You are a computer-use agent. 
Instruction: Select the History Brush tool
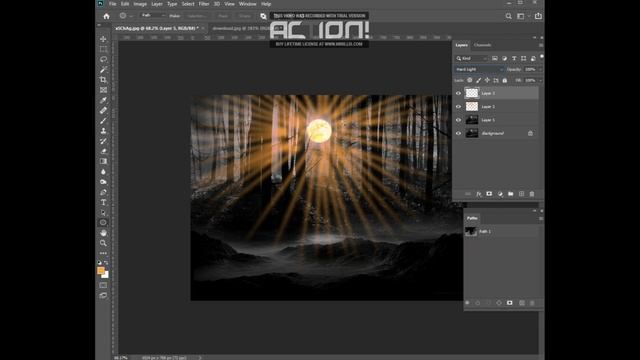tap(103, 141)
